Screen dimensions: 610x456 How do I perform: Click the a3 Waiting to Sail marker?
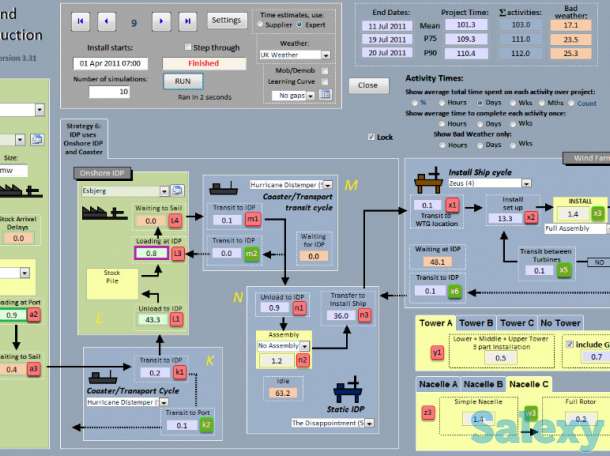point(33,369)
